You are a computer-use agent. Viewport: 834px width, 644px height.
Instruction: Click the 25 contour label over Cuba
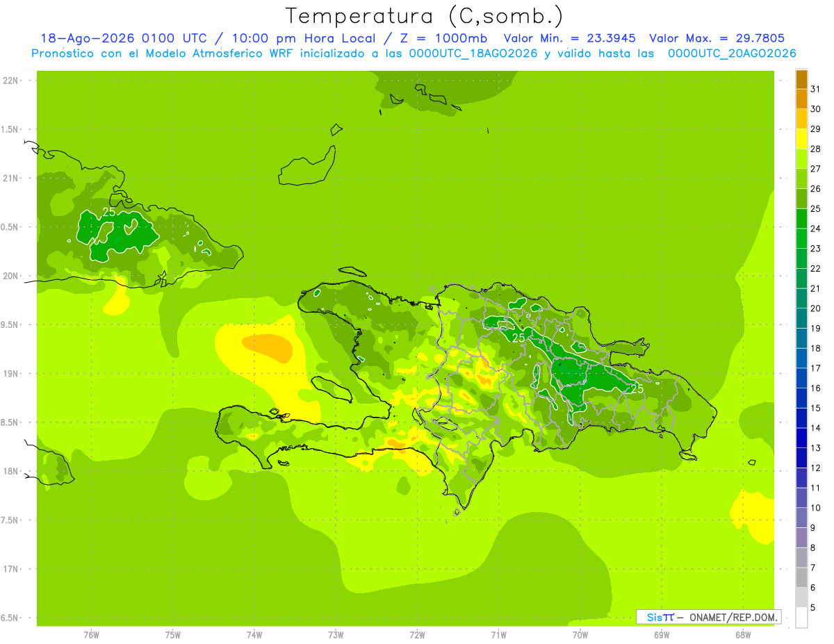[109, 212]
